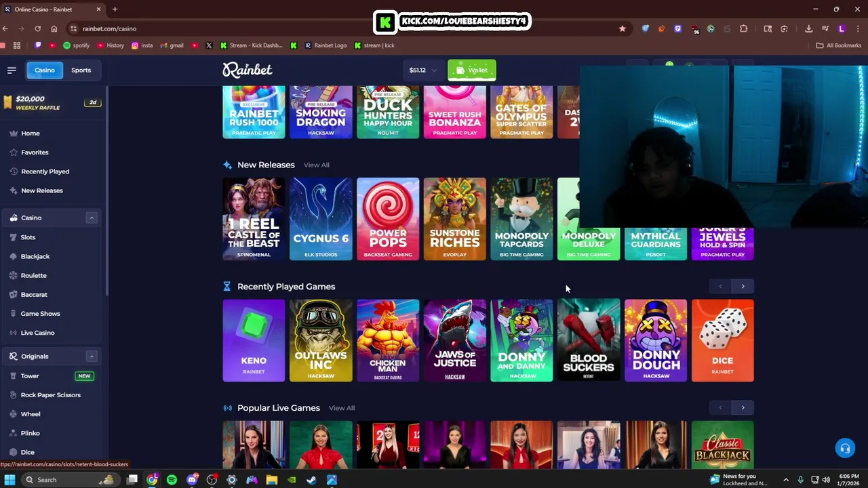The image size is (868, 488).
Task: Launch the Cygnus 6 game thumbnail
Action: click(321, 219)
